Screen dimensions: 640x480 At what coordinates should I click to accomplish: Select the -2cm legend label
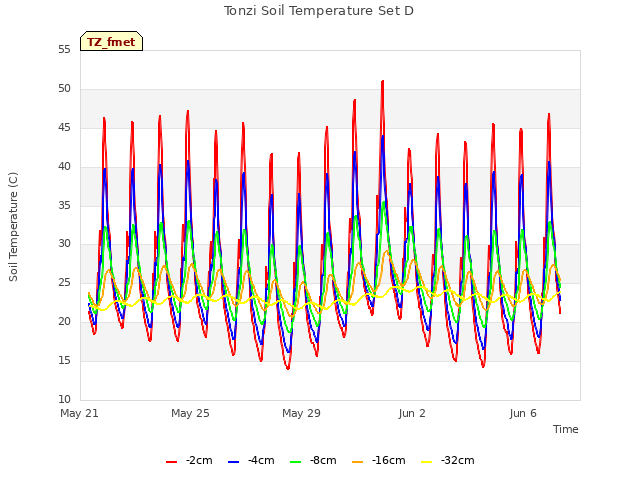click(x=199, y=460)
